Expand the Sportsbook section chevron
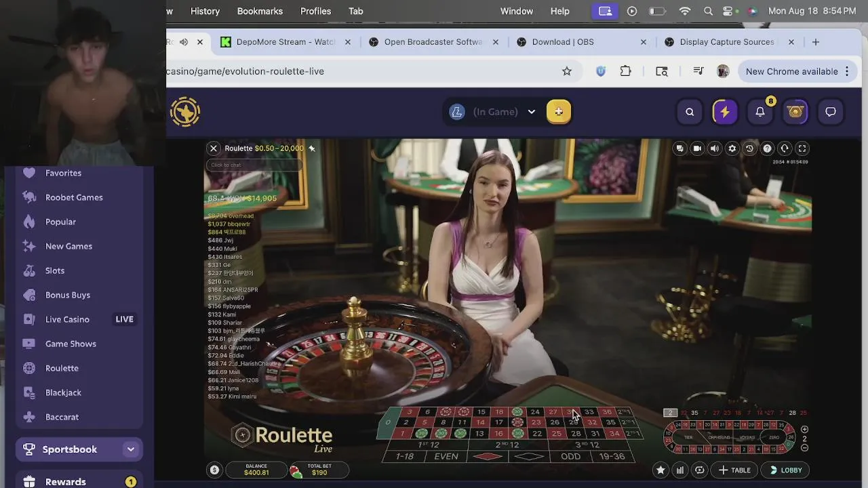 tap(131, 449)
